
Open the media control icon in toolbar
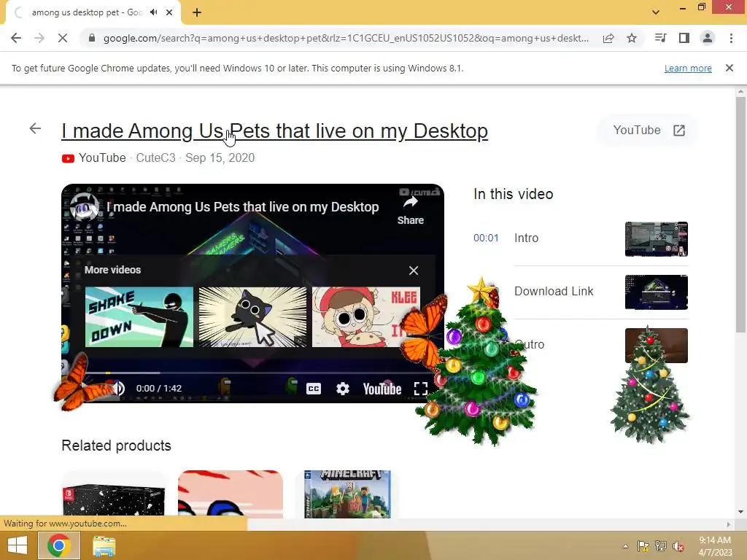660,38
